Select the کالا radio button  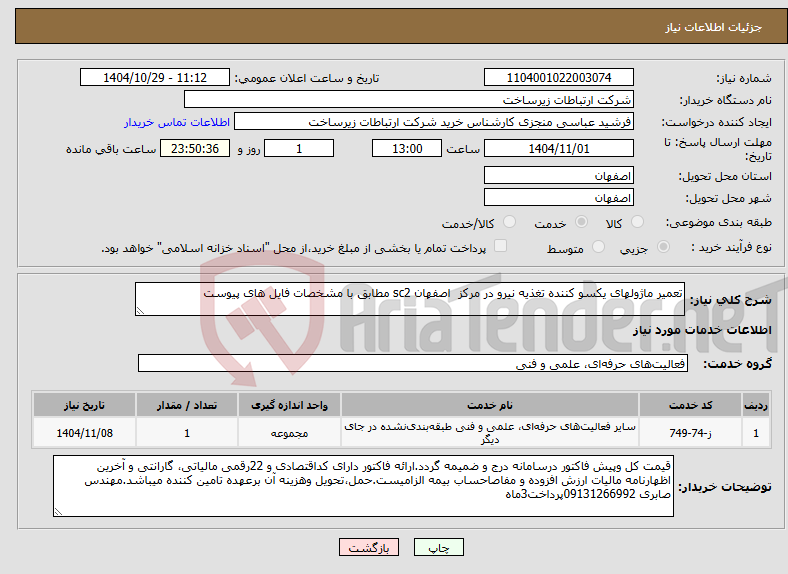pos(637,222)
